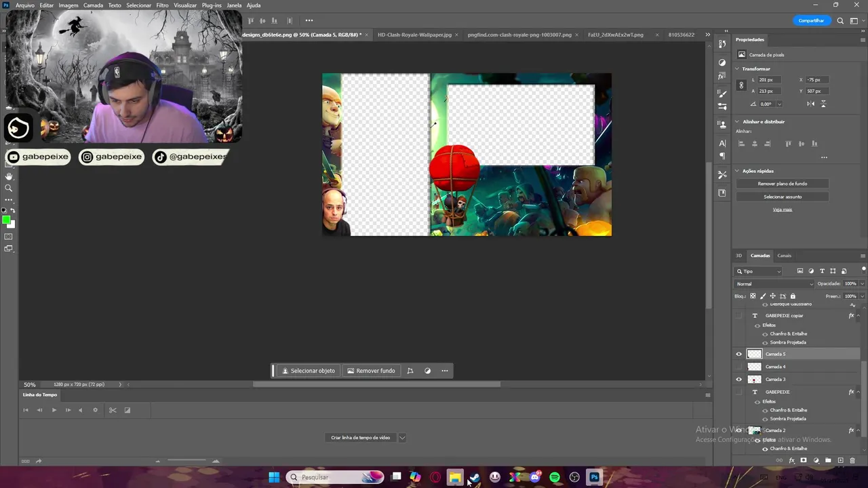Open the timeline type dropdown arrow
This screenshot has height=488, width=868.
point(402,438)
